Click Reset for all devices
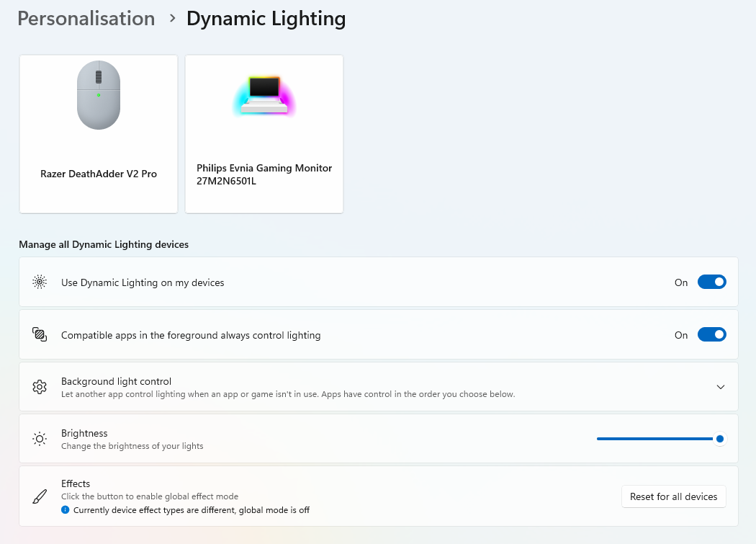This screenshot has width=756, height=544. point(673,496)
